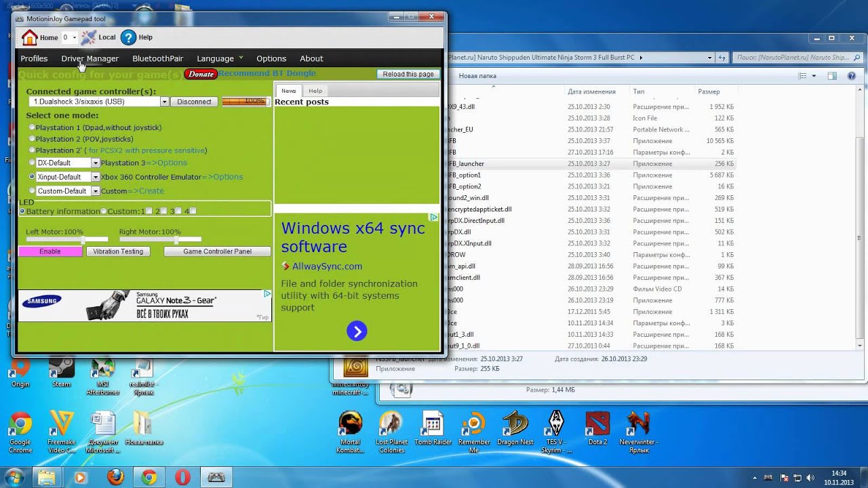Switch to the News tab
Screen dimensions: 868x488
tap(289, 91)
